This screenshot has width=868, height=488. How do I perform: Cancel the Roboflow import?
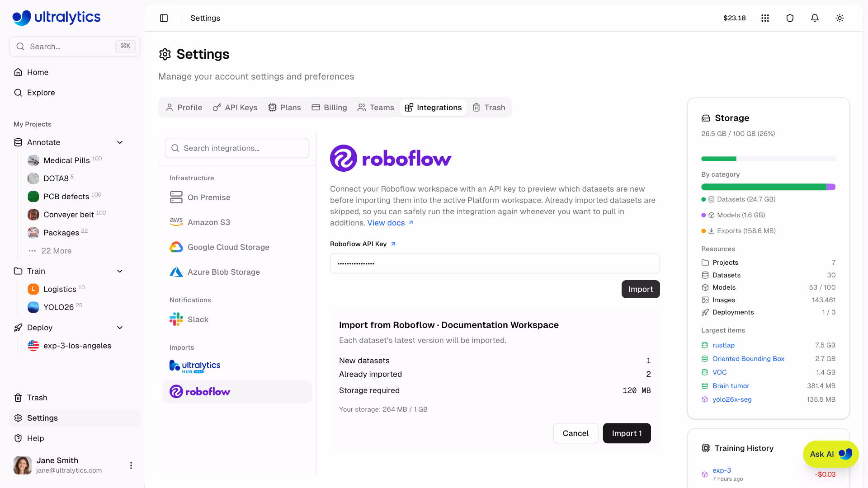(x=576, y=433)
